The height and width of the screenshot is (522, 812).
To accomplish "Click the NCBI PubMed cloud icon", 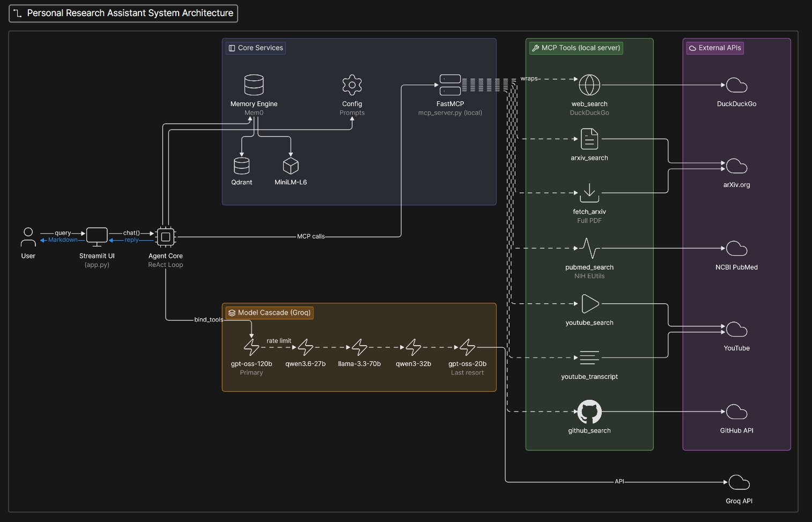I will [x=737, y=248].
